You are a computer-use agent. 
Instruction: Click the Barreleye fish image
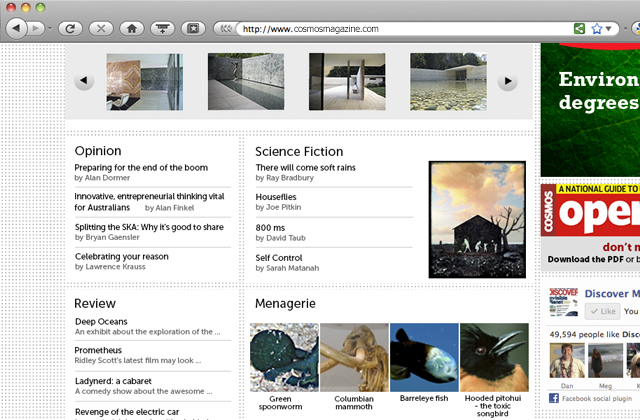pyautogui.click(x=424, y=358)
